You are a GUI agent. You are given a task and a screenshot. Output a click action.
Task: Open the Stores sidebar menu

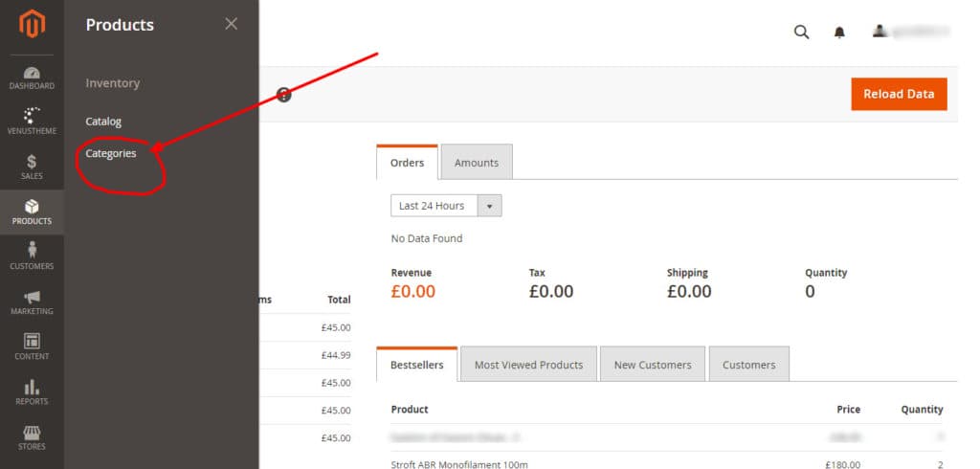(32, 436)
